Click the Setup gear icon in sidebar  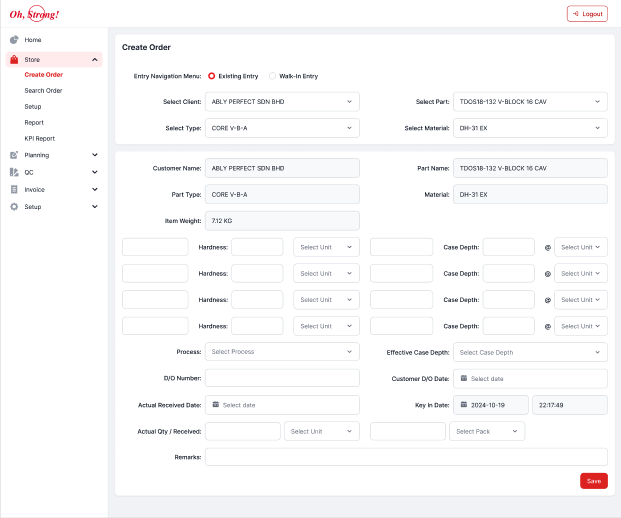click(x=14, y=206)
